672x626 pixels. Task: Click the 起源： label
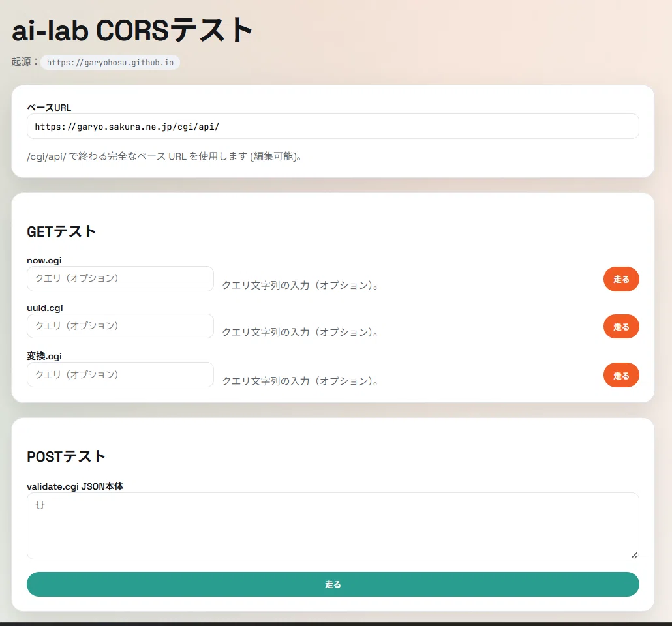pos(24,62)
